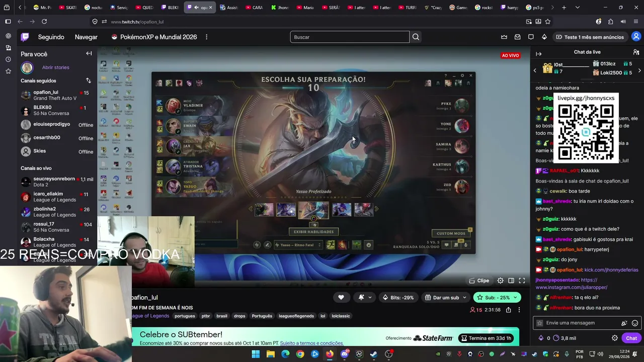Open the Seguindo tab
This screenshot has height=362, width=644.
(x=51, y=37)
